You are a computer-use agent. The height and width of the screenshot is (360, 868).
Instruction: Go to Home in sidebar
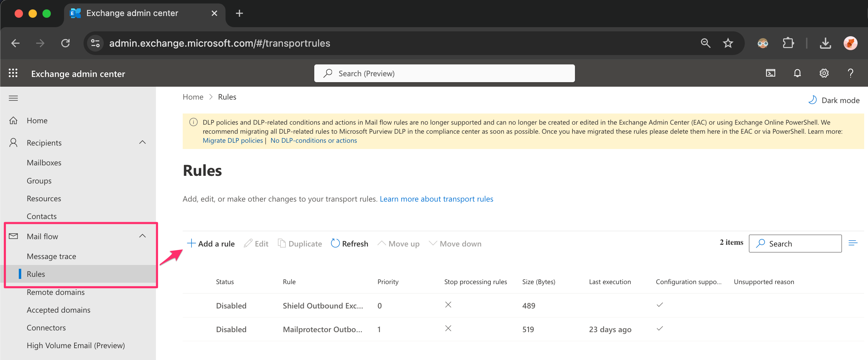[37, 120]
